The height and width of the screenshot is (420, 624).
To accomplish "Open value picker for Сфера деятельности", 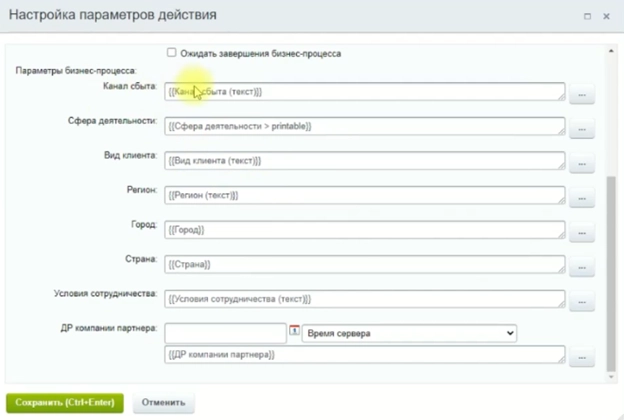I will (x=582, y=129).
